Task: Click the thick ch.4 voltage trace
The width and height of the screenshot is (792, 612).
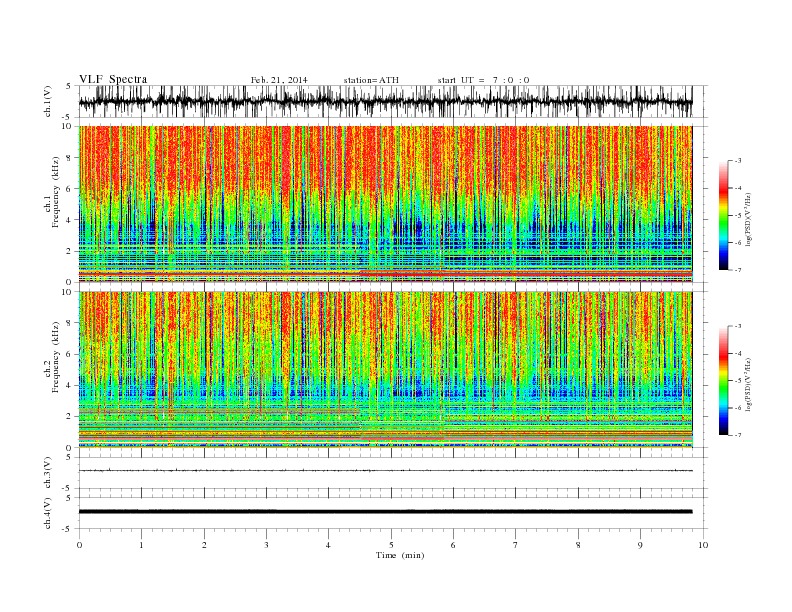Action: [386, 512]
